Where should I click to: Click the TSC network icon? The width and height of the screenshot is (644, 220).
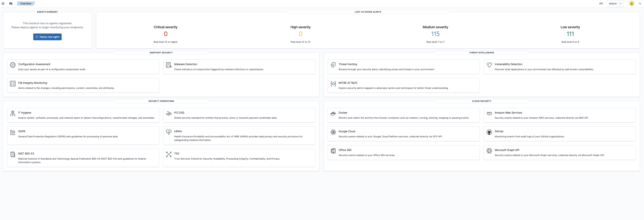pyautogui.click(x=169, y=154)
